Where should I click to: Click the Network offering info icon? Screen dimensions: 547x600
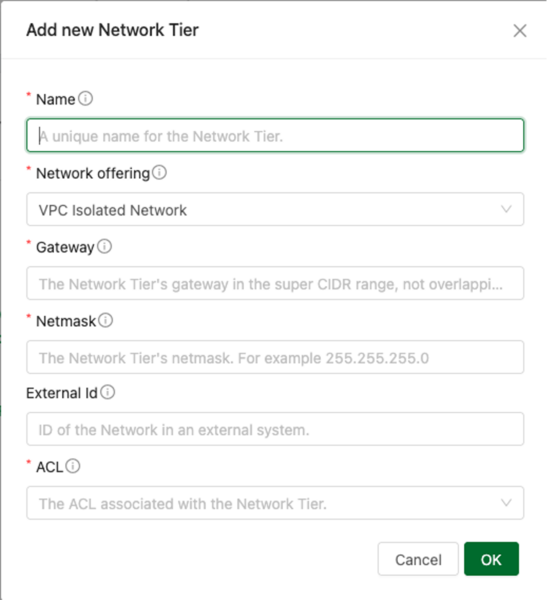click(x=159, y=173)
